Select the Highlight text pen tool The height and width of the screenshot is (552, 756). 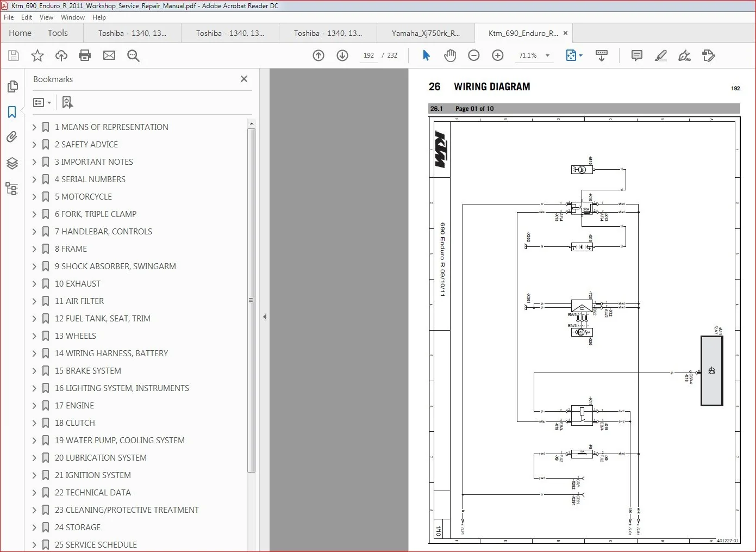pyautogui.click(x=661, y=55)
